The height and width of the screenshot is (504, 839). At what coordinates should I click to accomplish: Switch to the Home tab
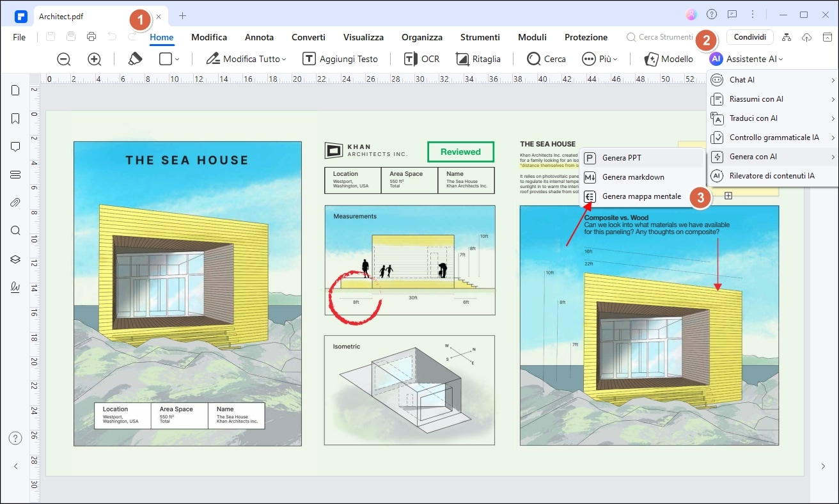(162, 37)
